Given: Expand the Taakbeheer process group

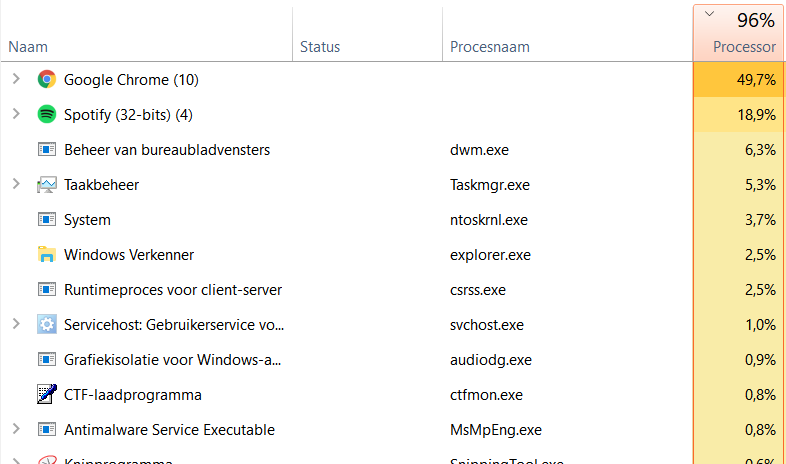Looking at the screenshot, I should (15, 185).
